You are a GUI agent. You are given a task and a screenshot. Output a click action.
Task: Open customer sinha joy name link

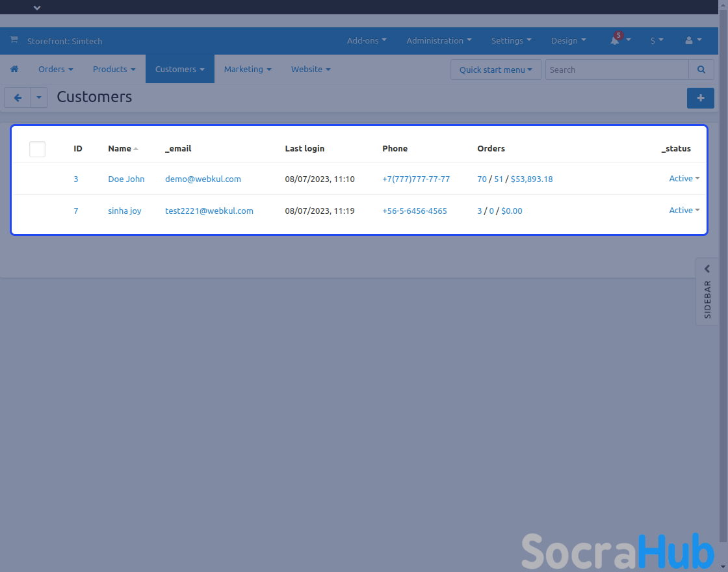point(124,211)
